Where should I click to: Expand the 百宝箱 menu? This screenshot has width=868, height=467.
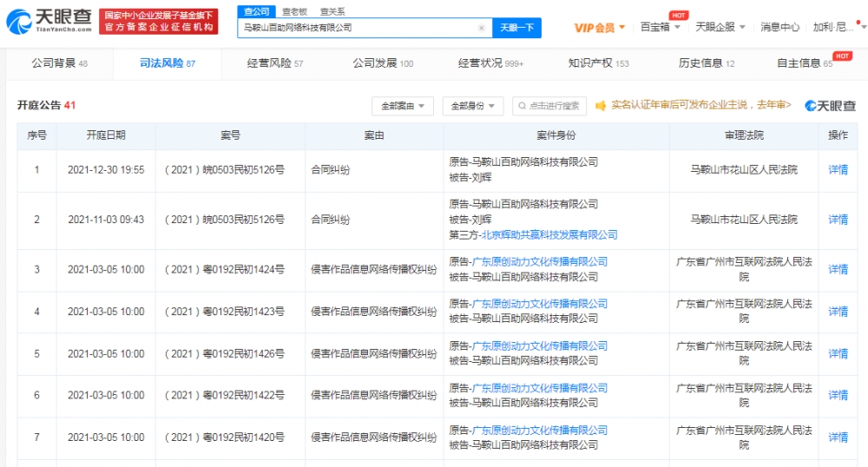(x=660, y=27)
